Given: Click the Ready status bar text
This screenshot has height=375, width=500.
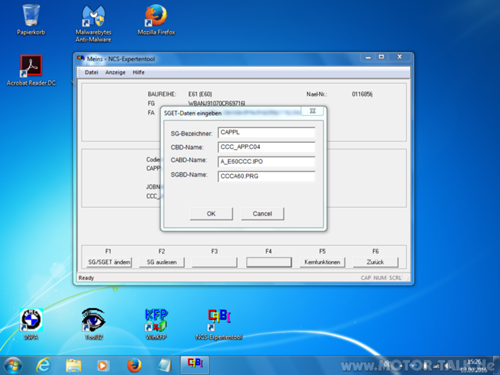Looking at the screenshot, I should [x=86, y=278].
